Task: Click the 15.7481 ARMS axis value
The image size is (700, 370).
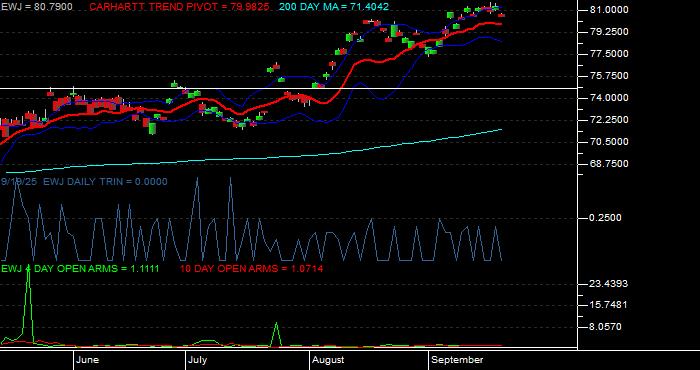Action: click(x=607, y=305)
